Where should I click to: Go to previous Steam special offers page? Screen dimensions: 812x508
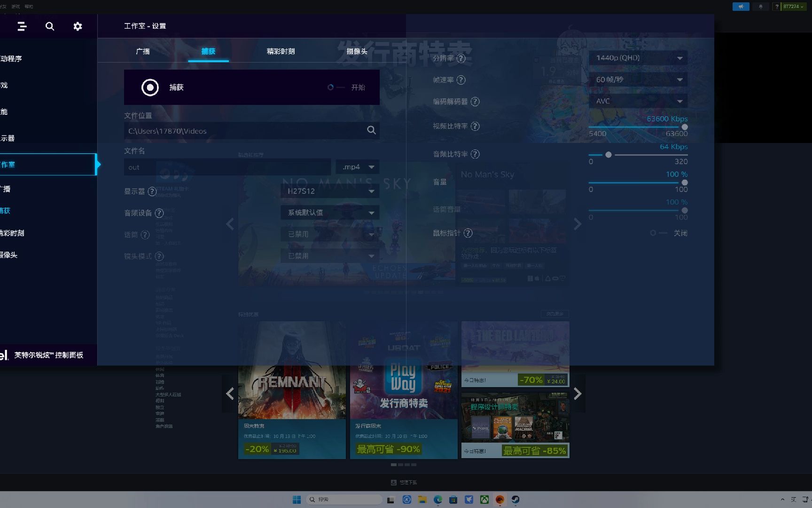230,394
